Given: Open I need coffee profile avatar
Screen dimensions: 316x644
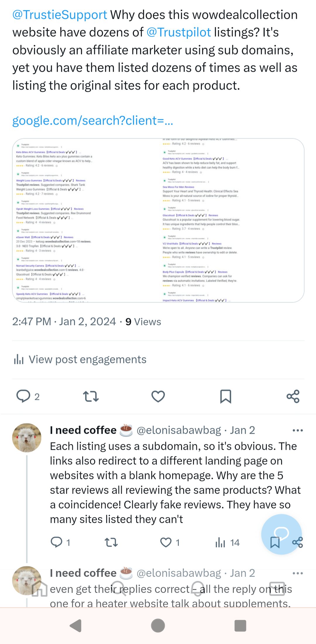Looking at the screenshot, I should (27, 438).
